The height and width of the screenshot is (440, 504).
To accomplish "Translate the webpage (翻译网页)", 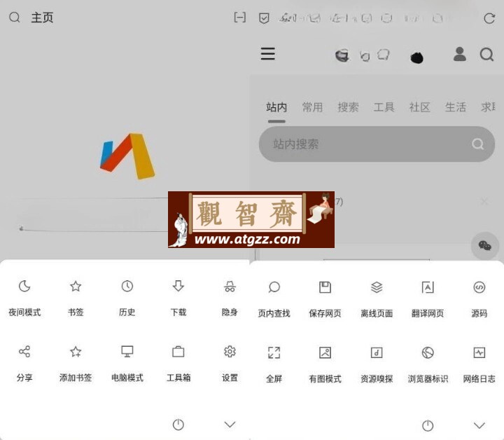I will [428, 298].
